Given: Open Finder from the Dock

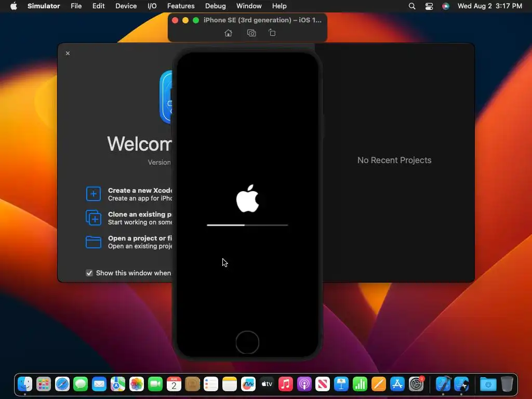Looking at the screenshot, I should 25,384.
